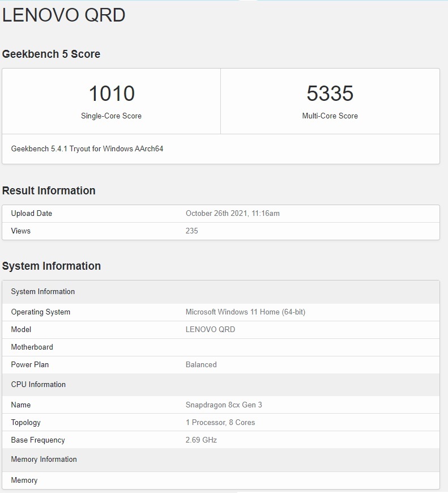
Task: Click the Name row label under CPU Information
Action: [x=21, y=405]
